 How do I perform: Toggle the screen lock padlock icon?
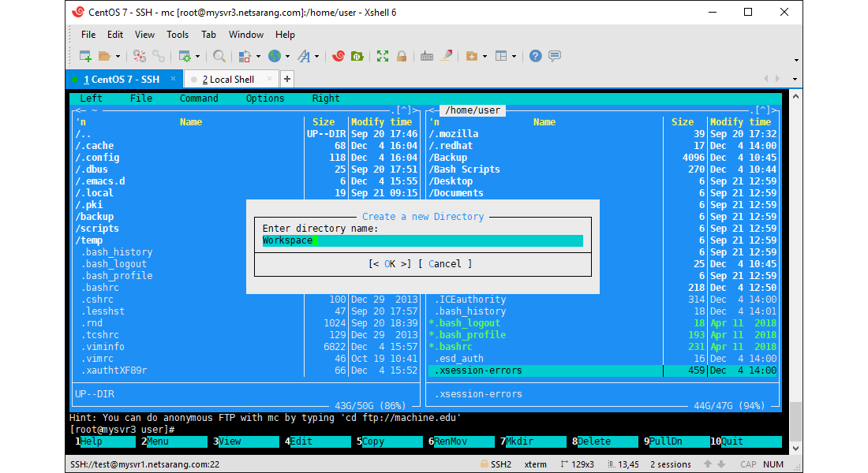[402, 56]
